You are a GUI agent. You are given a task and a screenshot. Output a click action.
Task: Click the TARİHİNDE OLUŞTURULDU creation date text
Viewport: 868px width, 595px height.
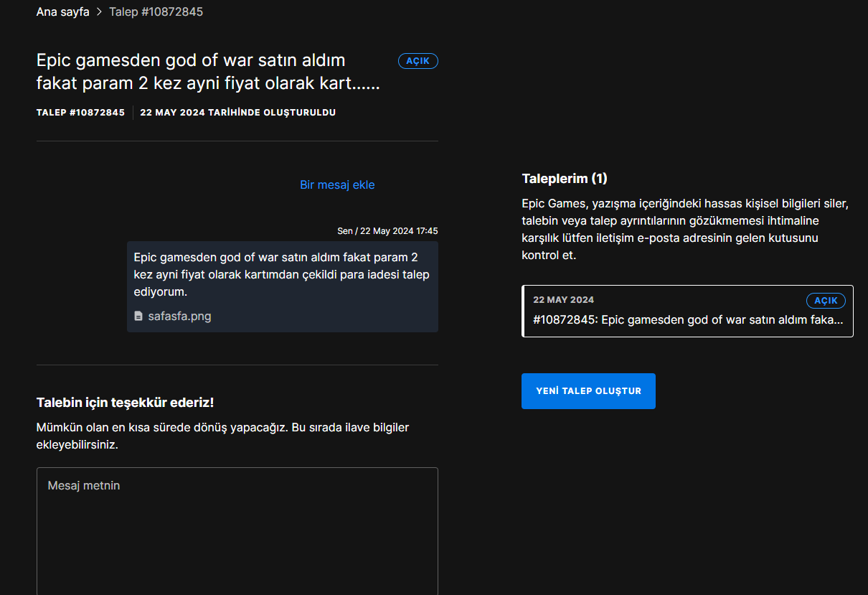tap(237, 113)
